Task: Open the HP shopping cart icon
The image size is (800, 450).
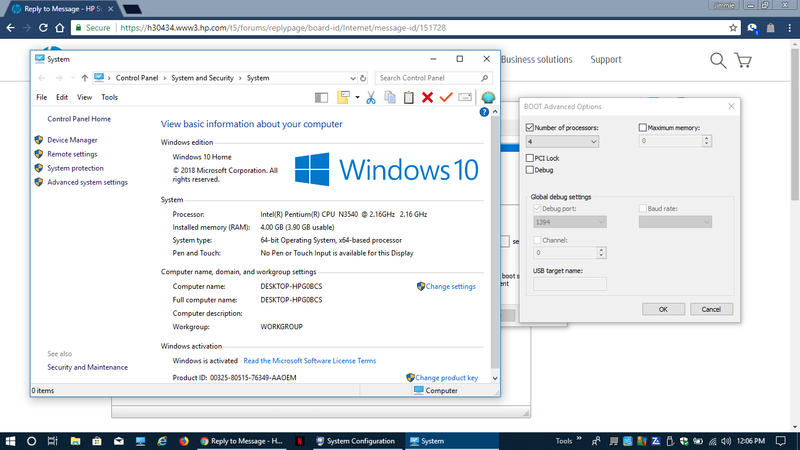Action: pyautogui.click(x=743, y=60)
